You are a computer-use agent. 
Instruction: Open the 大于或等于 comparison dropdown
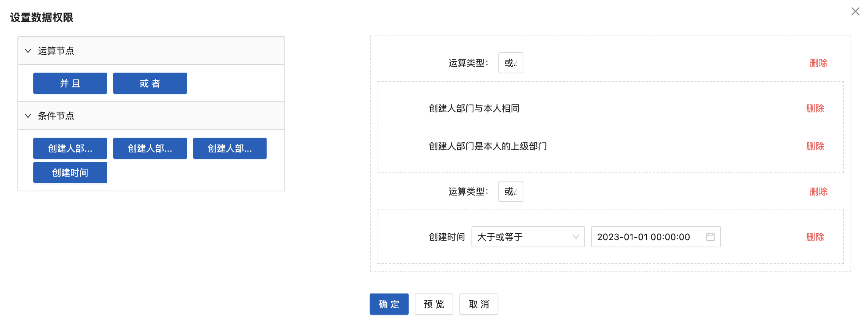pos(528,237)
